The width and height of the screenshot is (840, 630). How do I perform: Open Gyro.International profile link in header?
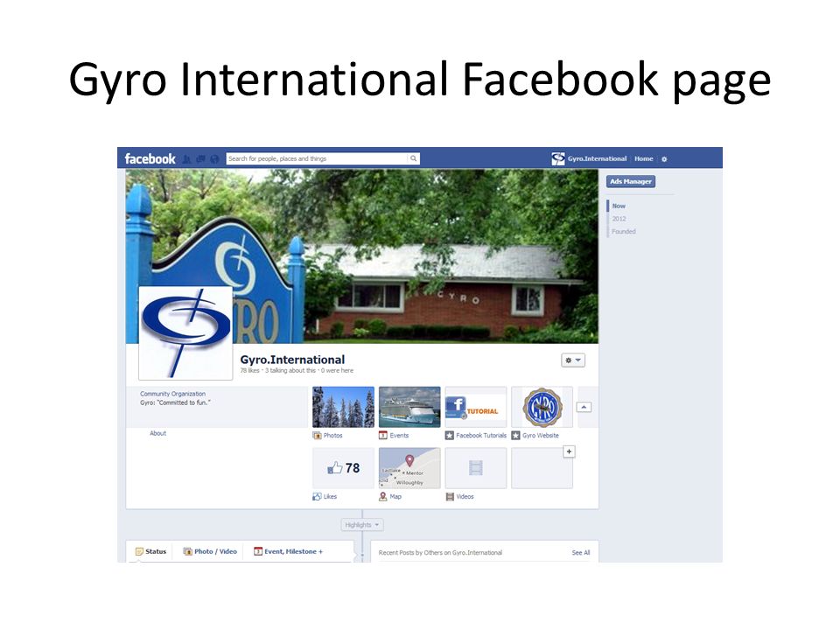(x=597, y=158)
